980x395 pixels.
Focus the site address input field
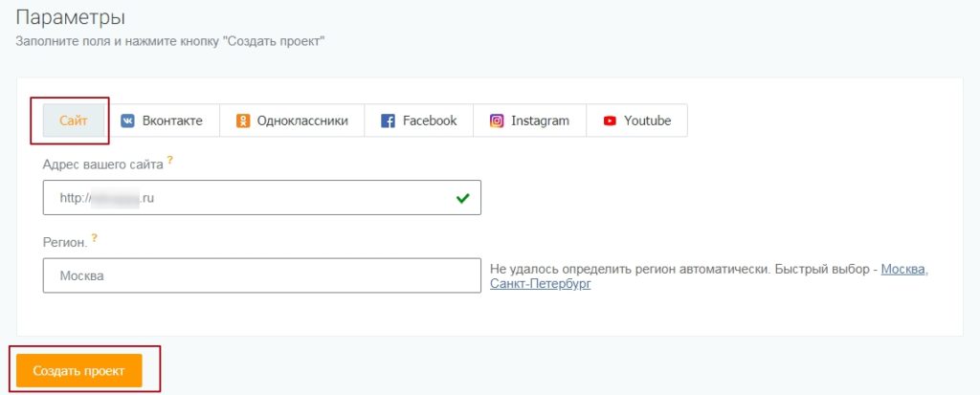tap(249, 198)
